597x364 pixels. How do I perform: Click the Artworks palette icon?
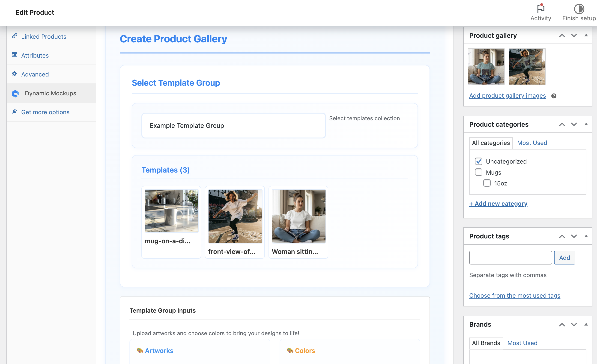[140, 351]
